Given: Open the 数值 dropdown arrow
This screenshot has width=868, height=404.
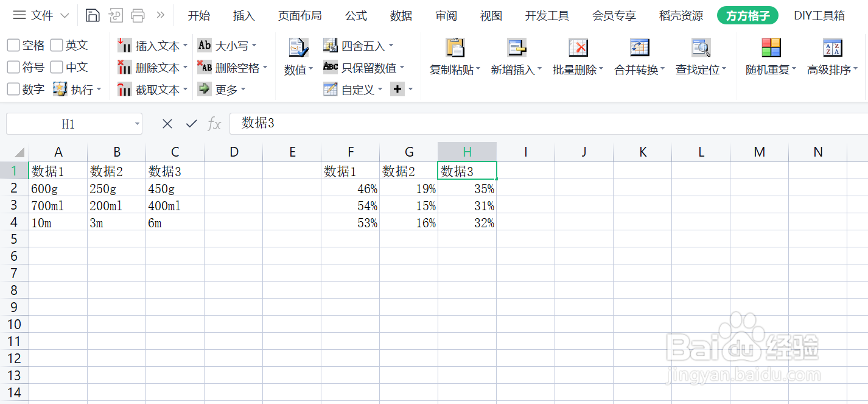Looking at the screenshot, I should tap(310, 69).
